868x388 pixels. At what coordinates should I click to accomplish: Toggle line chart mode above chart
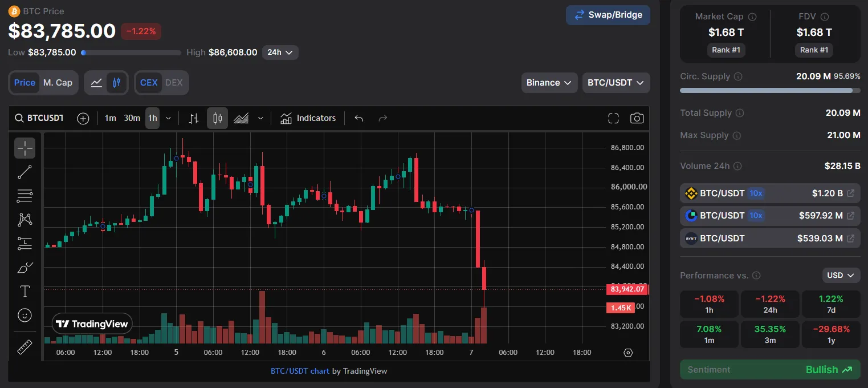[x=96, y=83]
